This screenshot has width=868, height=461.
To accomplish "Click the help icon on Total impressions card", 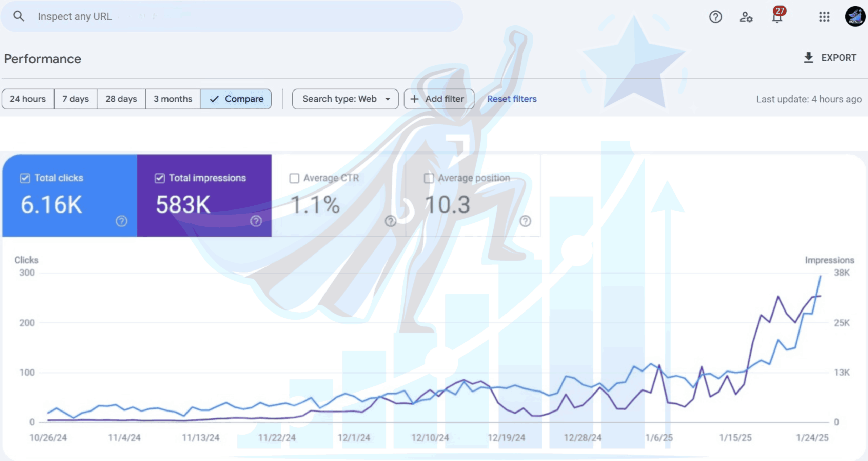I will pos(256,221).
